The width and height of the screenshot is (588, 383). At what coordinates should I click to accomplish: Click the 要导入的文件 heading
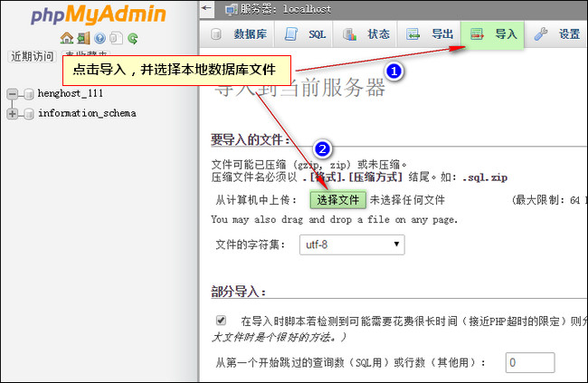[250, 139]
